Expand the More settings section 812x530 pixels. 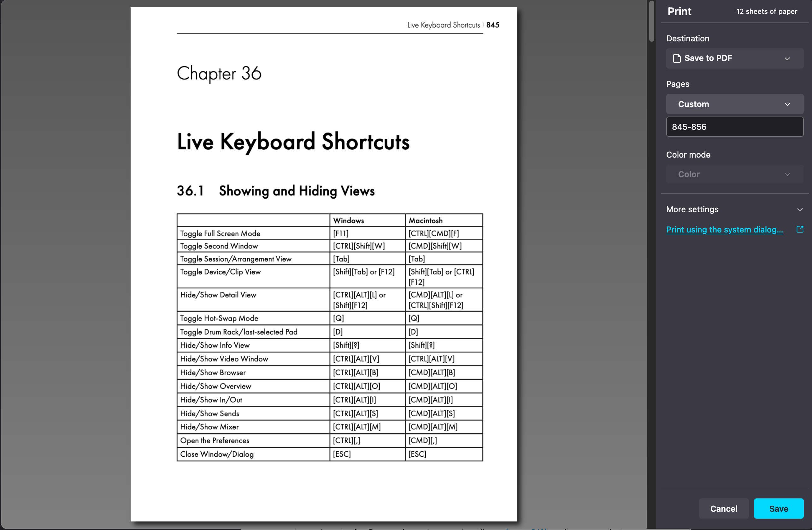[692, 209]
